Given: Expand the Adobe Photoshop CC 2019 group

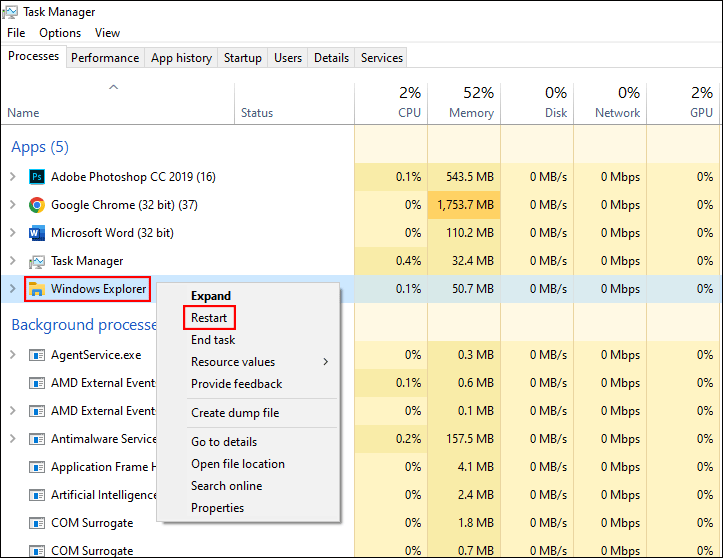Looking at the screenshot, I should click(13, 177).
